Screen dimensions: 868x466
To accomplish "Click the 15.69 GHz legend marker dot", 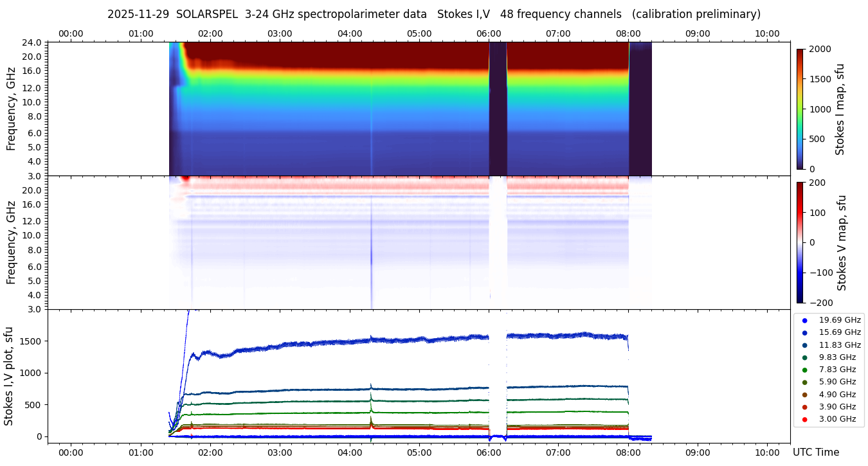I will (804, 332).
